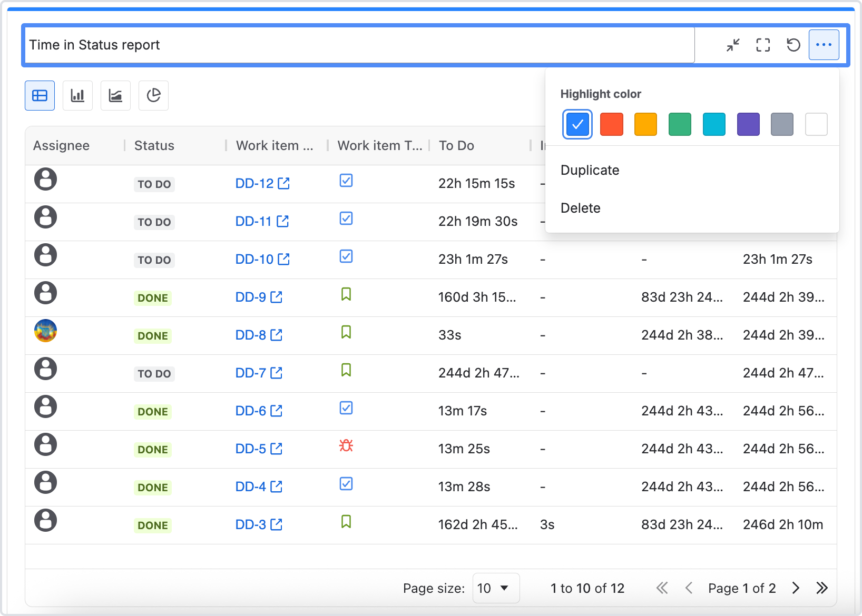
Task: Refresh the Time in Status report
Action: pos(793,45)
